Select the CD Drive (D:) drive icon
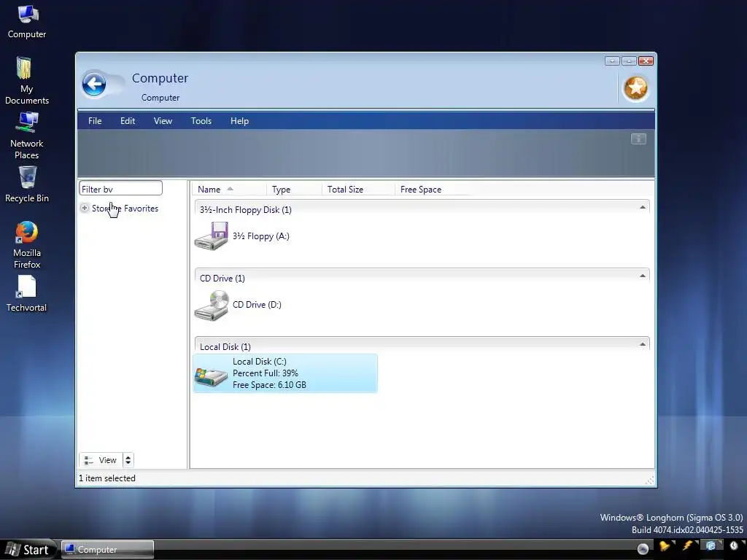The image size is (747, 560). coord(212,306)
